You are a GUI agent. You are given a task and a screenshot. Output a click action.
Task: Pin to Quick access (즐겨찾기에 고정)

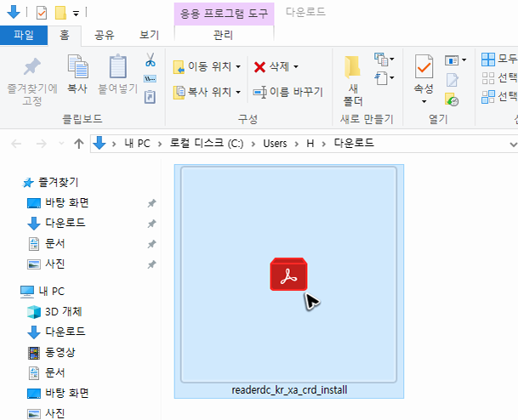coord(32,81)
